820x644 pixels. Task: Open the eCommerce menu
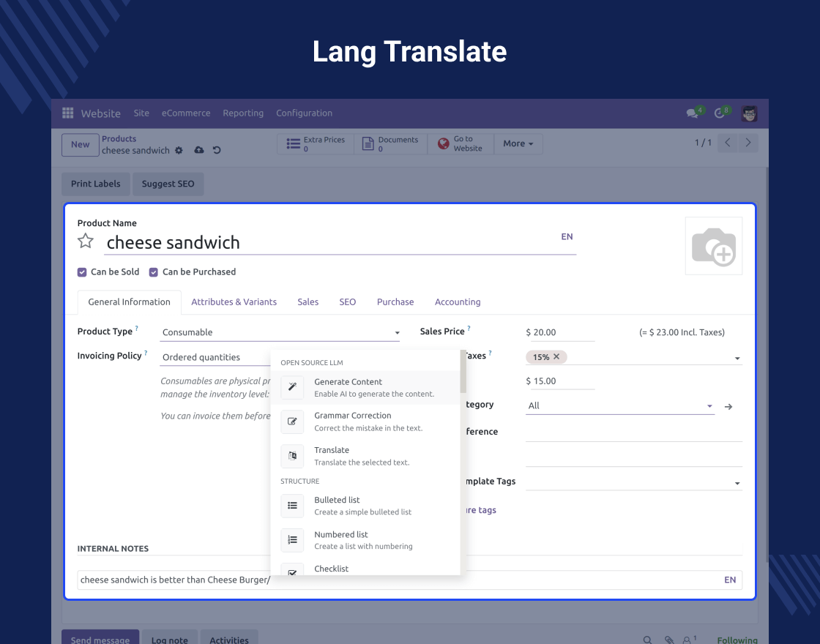click(186, 113)
